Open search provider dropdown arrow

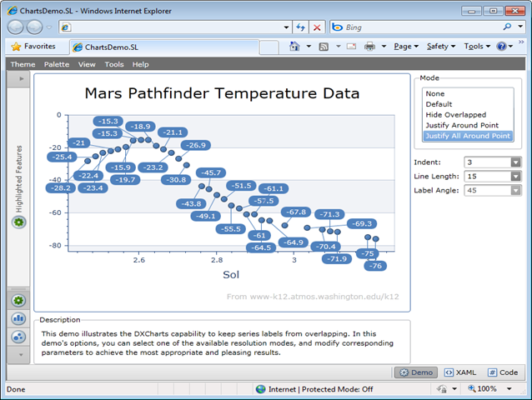(x=520, y=27)
